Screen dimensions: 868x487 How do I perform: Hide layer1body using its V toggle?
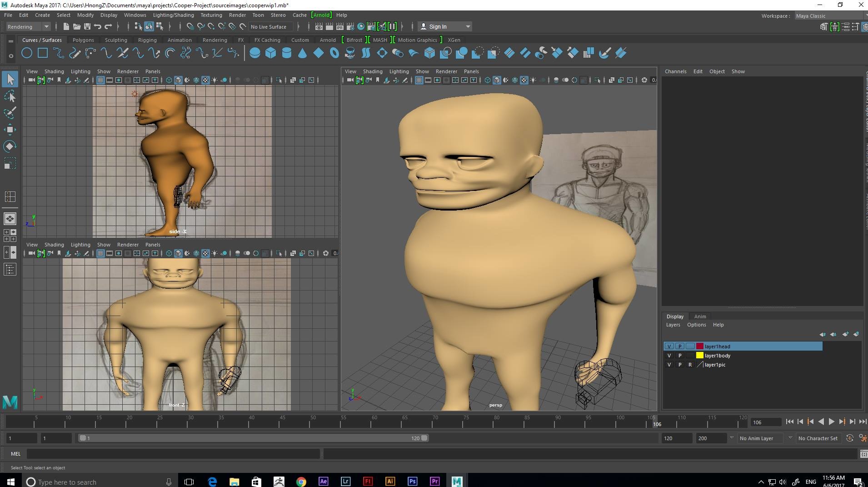click(x=669, y=356)
